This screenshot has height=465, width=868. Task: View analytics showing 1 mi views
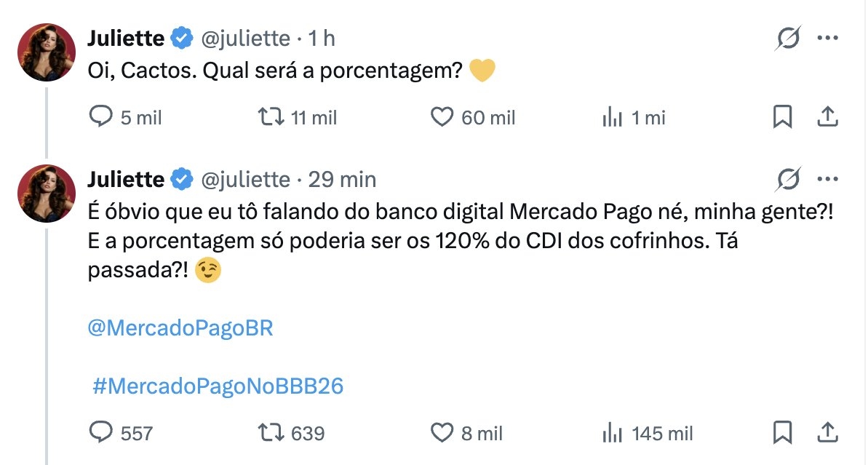point(613,117)
